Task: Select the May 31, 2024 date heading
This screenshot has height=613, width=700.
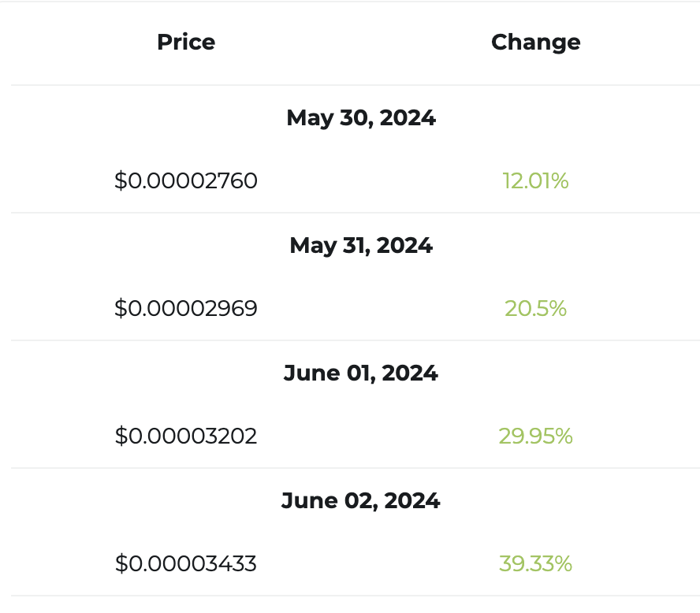Action: click(x=361, y=247)
